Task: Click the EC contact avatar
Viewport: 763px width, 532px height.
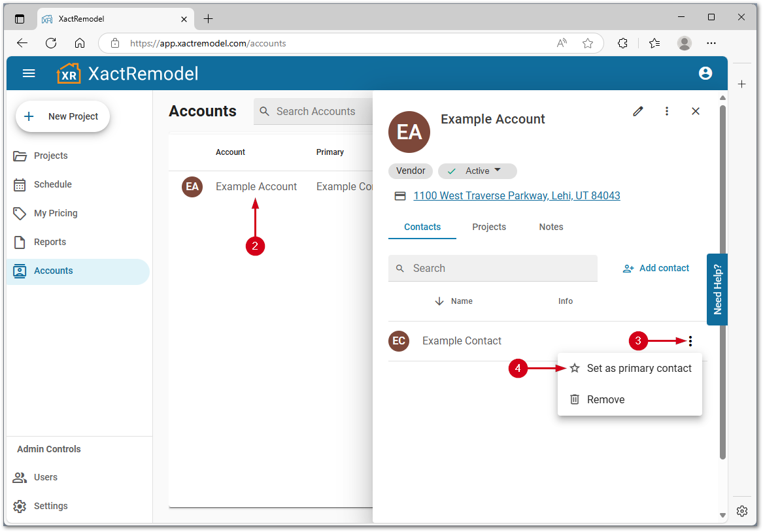Action: (x=399, y=341)
